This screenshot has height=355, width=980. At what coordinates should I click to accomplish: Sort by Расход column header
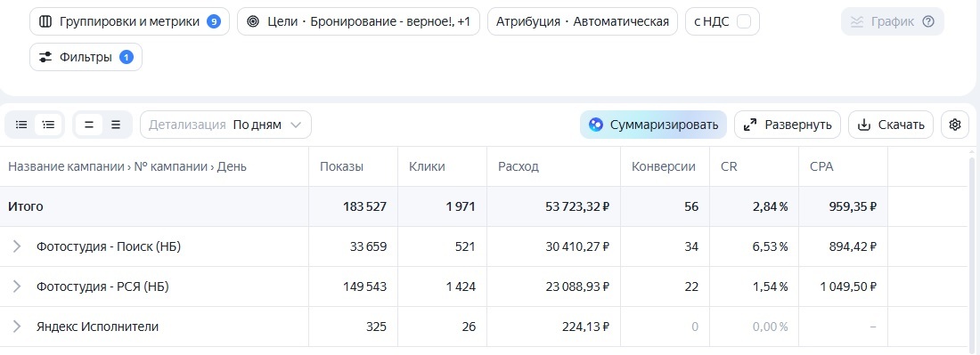(x=519, y=166)
